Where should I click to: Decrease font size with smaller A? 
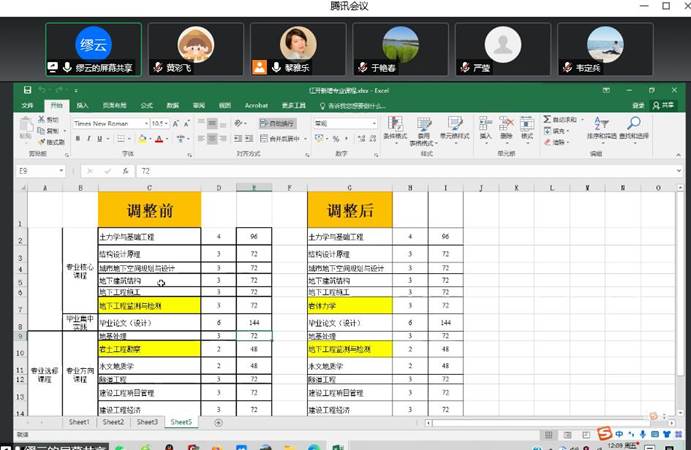point(187,123)
